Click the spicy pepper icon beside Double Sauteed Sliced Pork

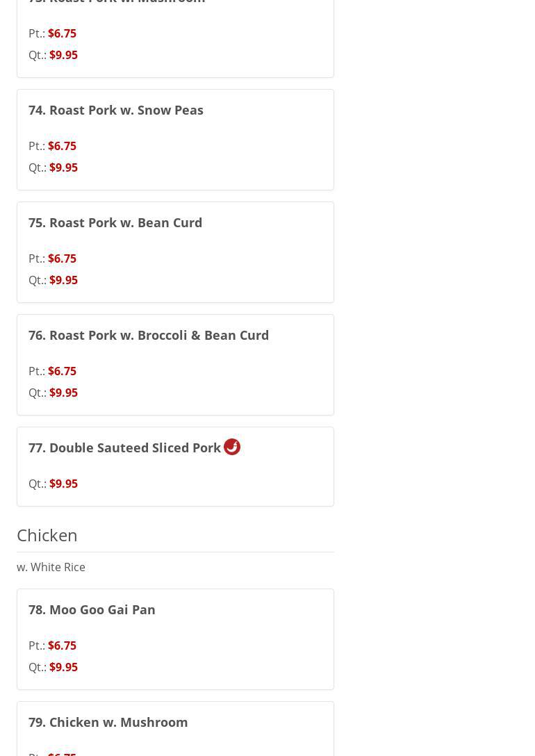coord(232,447)
